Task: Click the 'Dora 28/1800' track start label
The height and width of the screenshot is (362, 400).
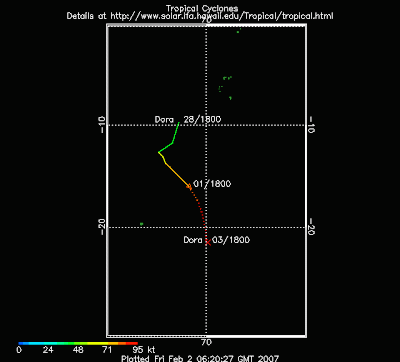Action: coord(188,119)
